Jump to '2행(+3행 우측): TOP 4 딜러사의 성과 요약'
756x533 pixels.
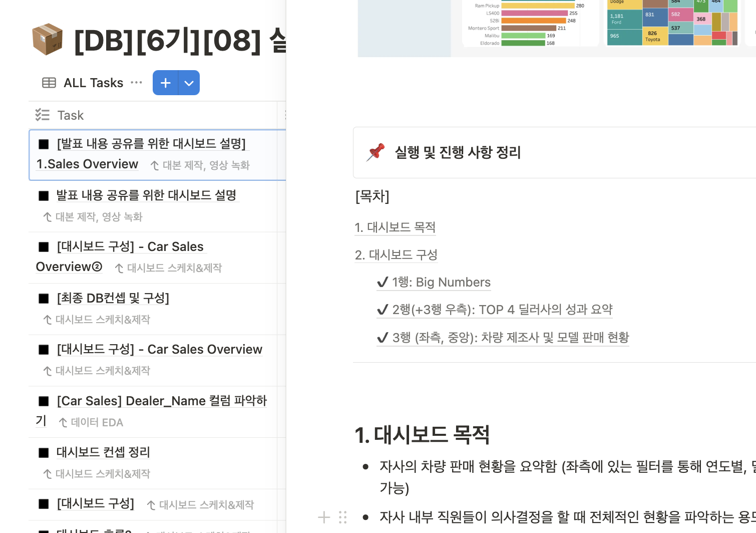coord(495,310)
